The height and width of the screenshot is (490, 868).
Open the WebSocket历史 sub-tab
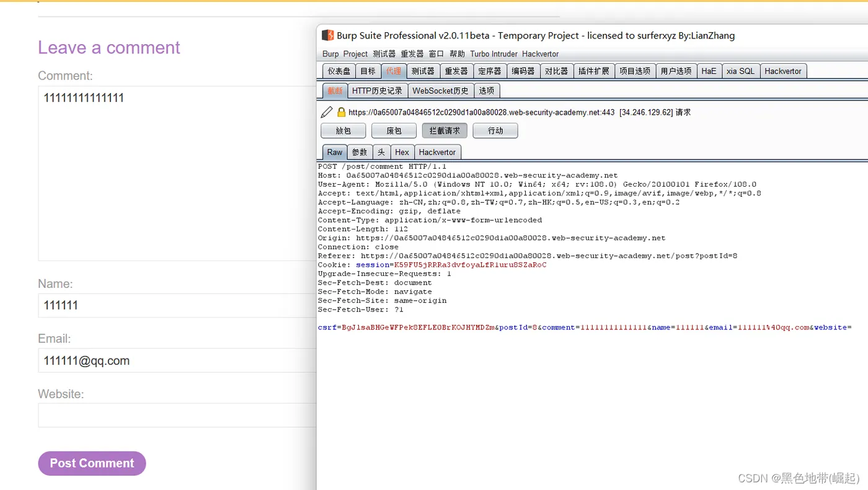coord(441,91)
